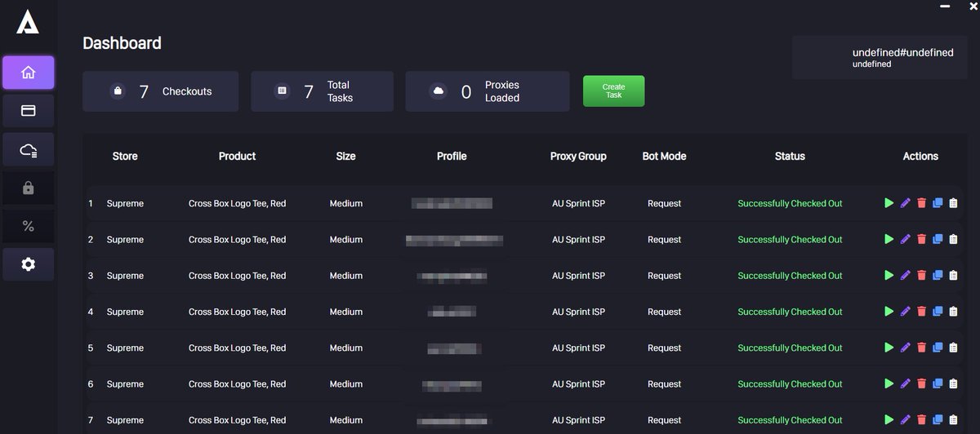980x434 pixels.
Task: Click the Size column header
Action: [346, 156]
